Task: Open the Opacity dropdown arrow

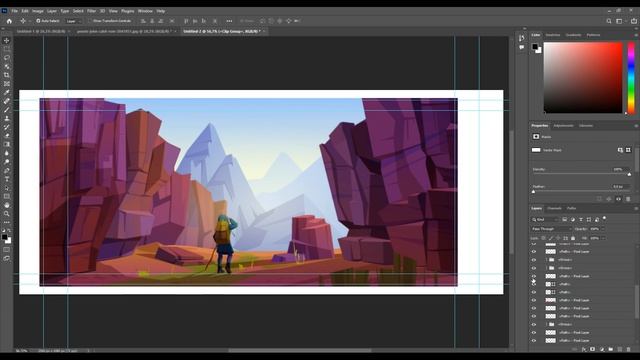Action: click(603, 229)
